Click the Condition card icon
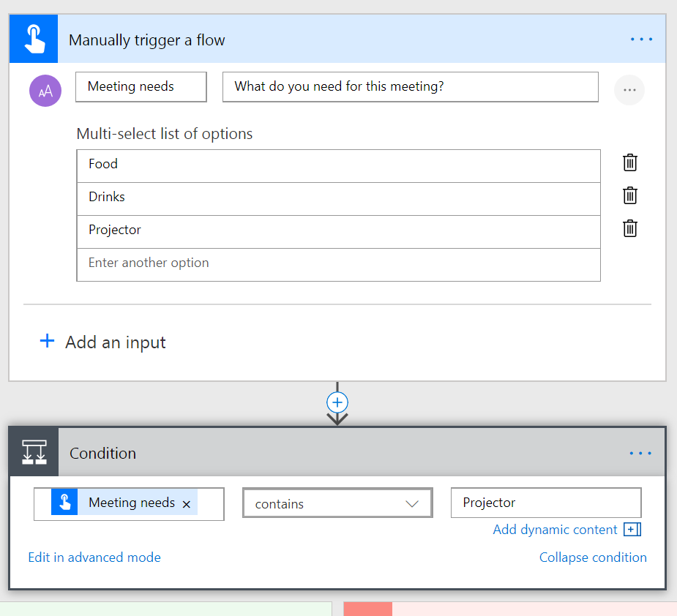The image size is (677, 616). [34, 453]
